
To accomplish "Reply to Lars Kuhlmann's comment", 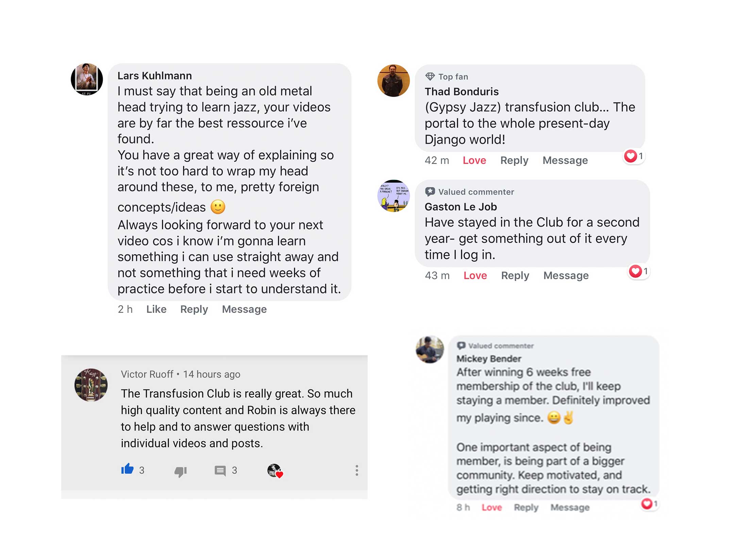I will click(194, 309).
